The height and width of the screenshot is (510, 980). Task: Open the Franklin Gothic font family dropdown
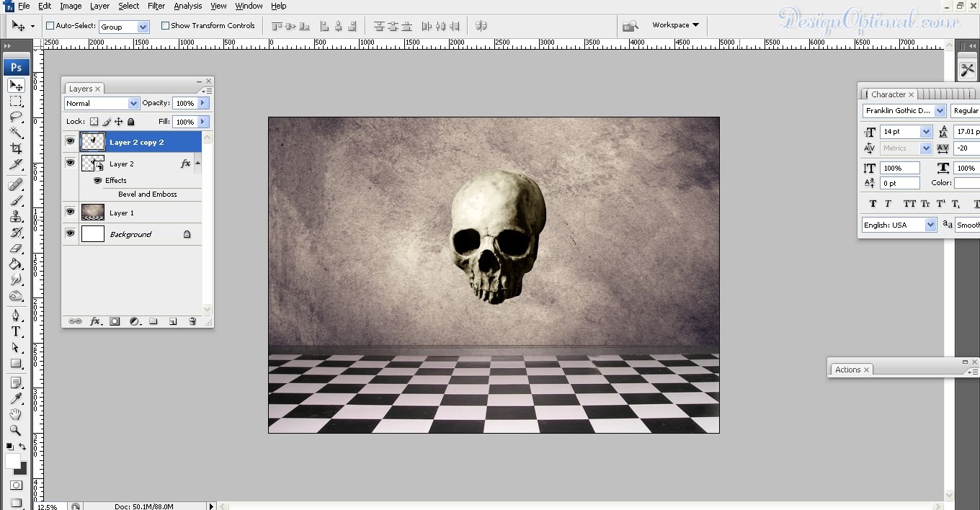pos(940,111)
